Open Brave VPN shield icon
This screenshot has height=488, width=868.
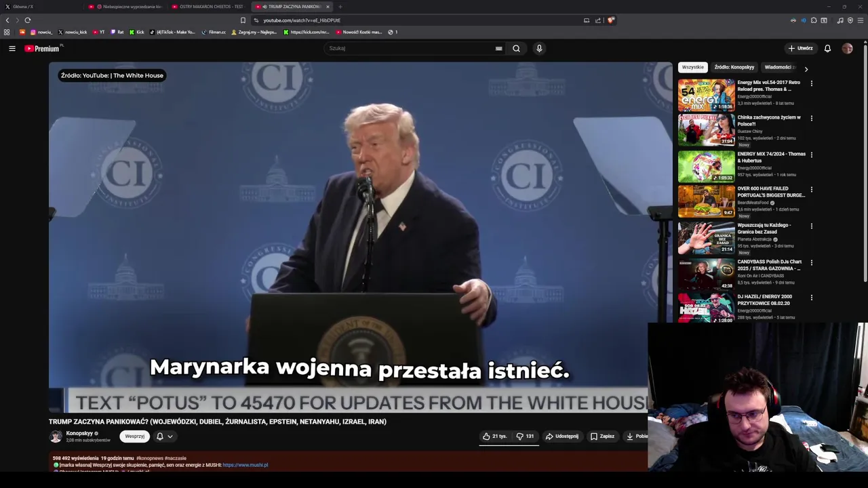tap(850, 20)
